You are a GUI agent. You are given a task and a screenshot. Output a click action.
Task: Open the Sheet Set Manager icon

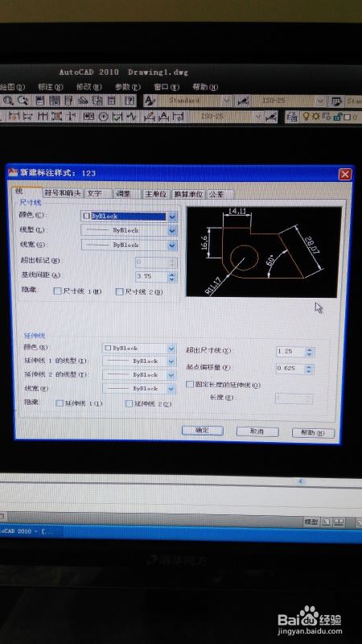pyautogui.click(x=84, y=101)
